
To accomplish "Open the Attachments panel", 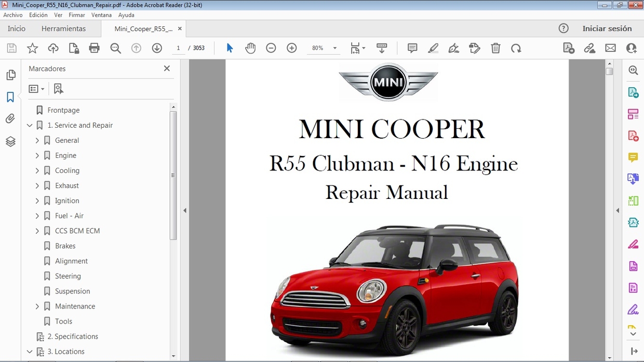I will pyautogui.click(x=11, y=118).
